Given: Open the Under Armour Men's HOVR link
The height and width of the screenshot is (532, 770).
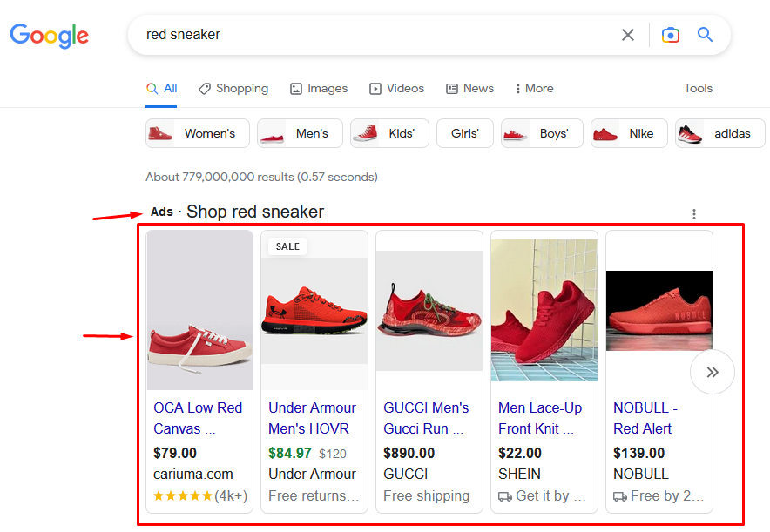Looking at the screenshot, I should tap(313, 418).
